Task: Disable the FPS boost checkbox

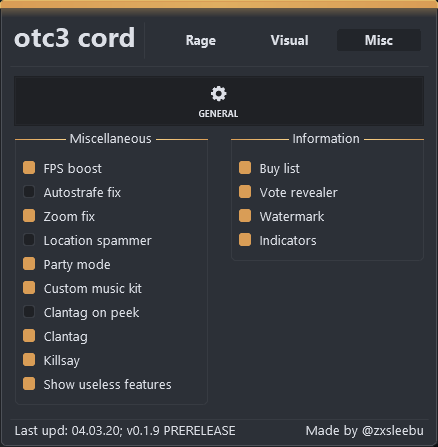Action: 29,168
